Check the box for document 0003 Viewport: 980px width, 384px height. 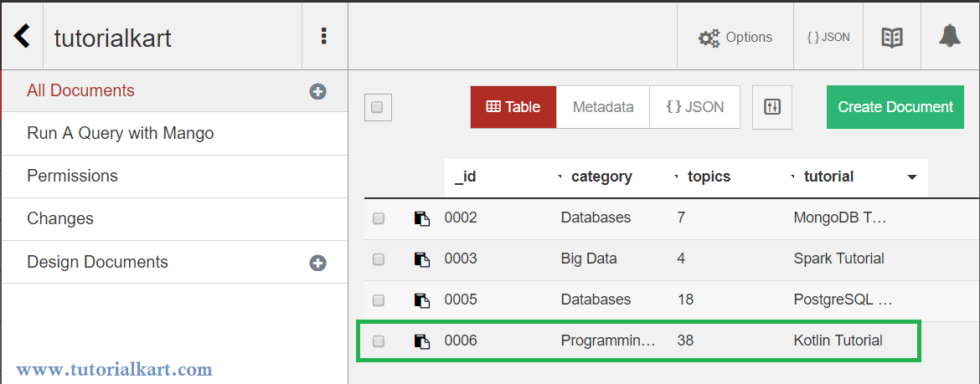(378, 259)
